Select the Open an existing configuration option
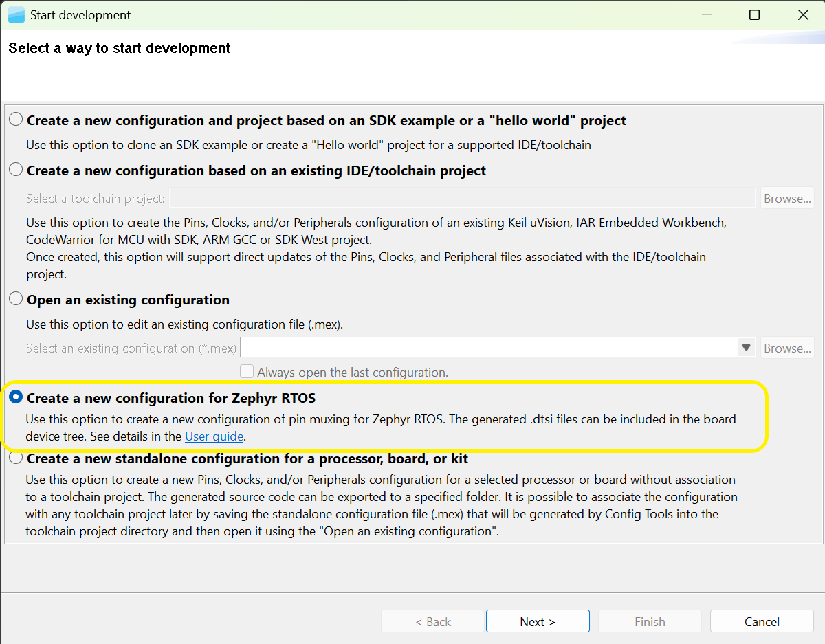 (16, 300)
